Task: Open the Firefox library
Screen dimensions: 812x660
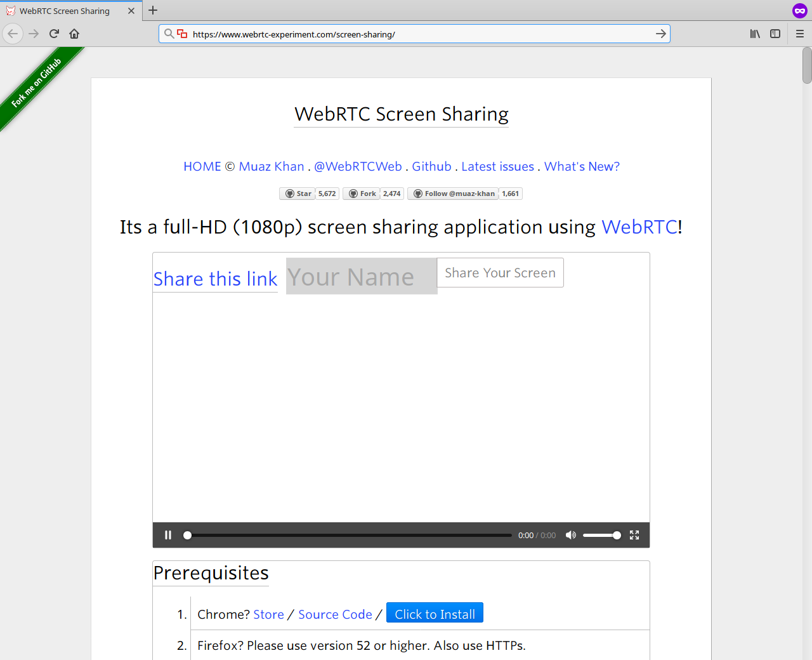Action: (x=755, y=34)
